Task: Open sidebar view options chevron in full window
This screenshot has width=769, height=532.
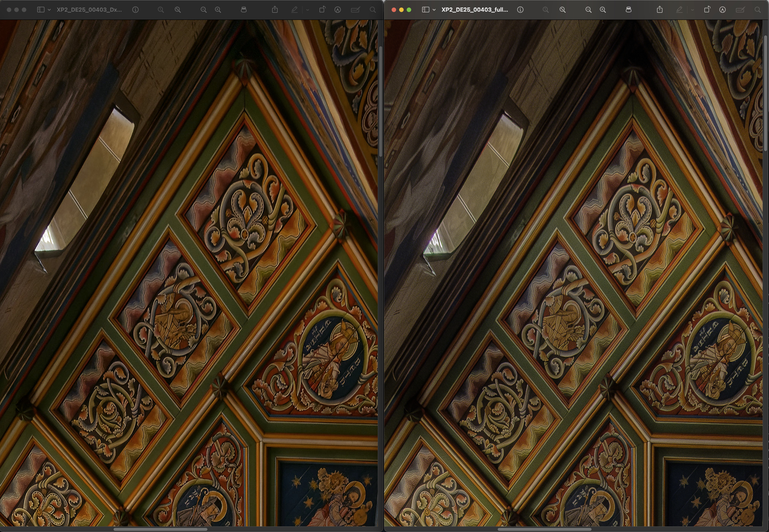Action: click(434, 10)
